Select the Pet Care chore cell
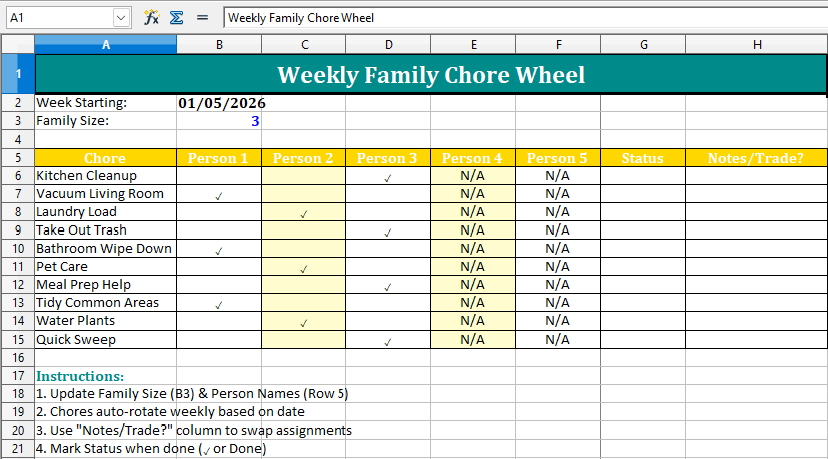This screenshot has width=828, height=459. 105,267
